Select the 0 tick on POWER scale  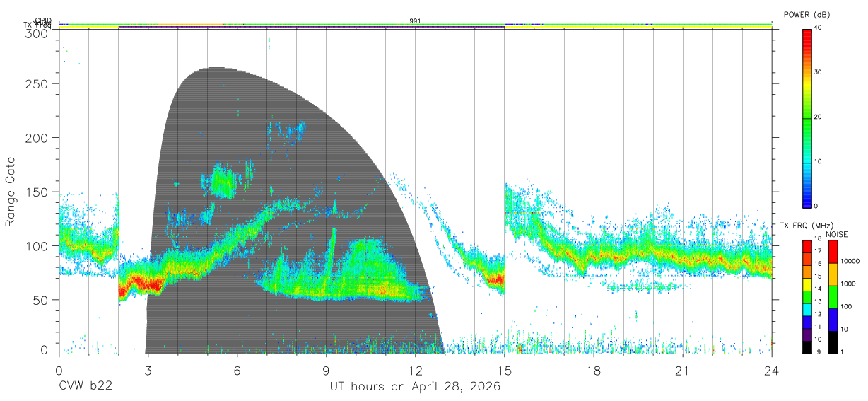tap(816, 207)
